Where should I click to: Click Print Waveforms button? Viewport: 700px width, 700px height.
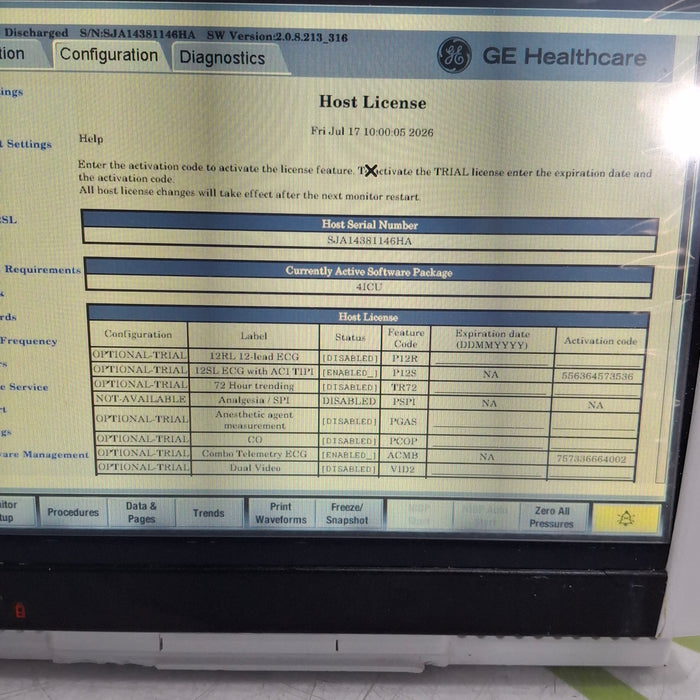(x=281, y=513)
